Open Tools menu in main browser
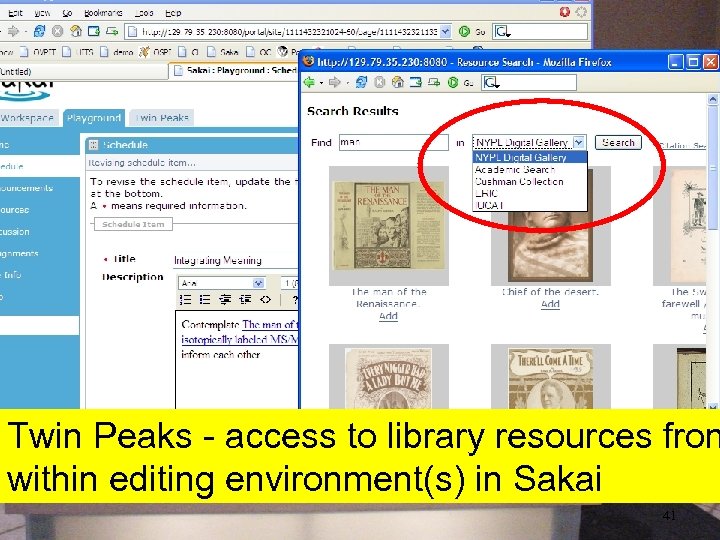The width and height of the screenshot is (720, 540). 144,13
